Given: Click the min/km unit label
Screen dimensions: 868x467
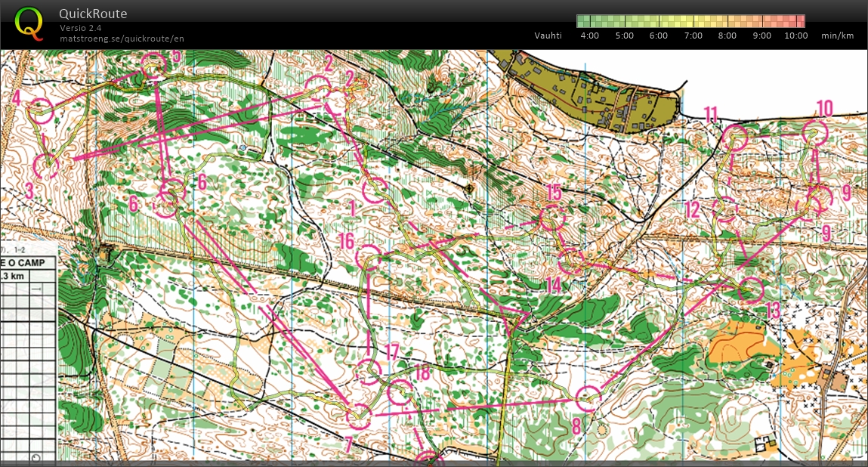Looking at the screenshot, I should (837, 36).
